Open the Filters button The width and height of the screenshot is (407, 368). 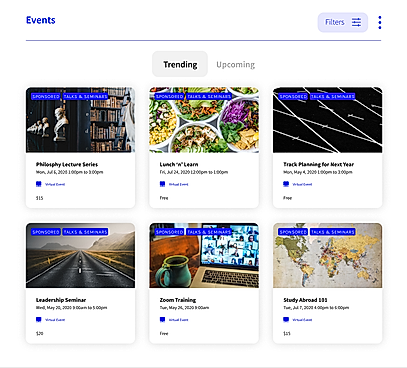tap(343, 22)
